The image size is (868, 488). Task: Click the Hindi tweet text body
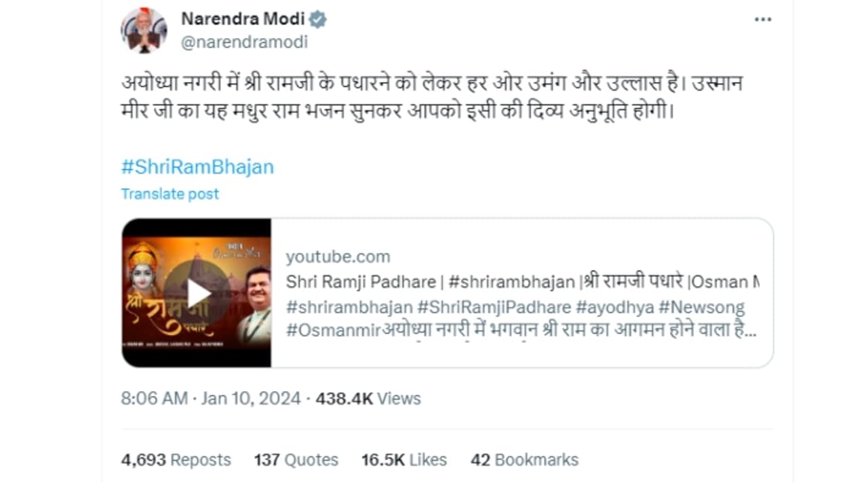pos(433,97)
